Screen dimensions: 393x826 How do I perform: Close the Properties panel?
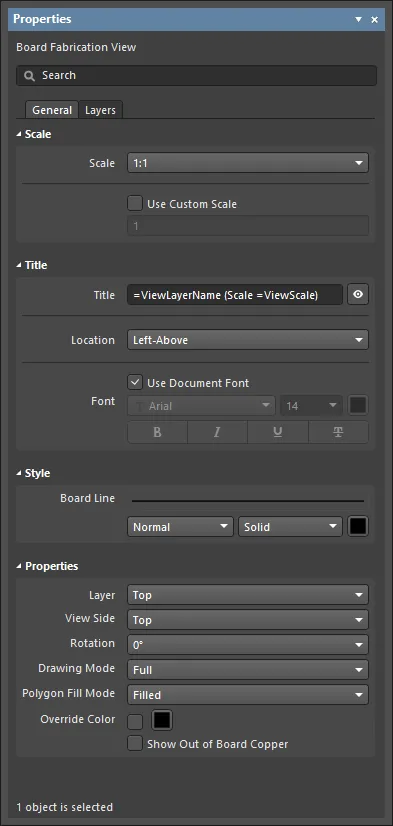tap(375, 19)
